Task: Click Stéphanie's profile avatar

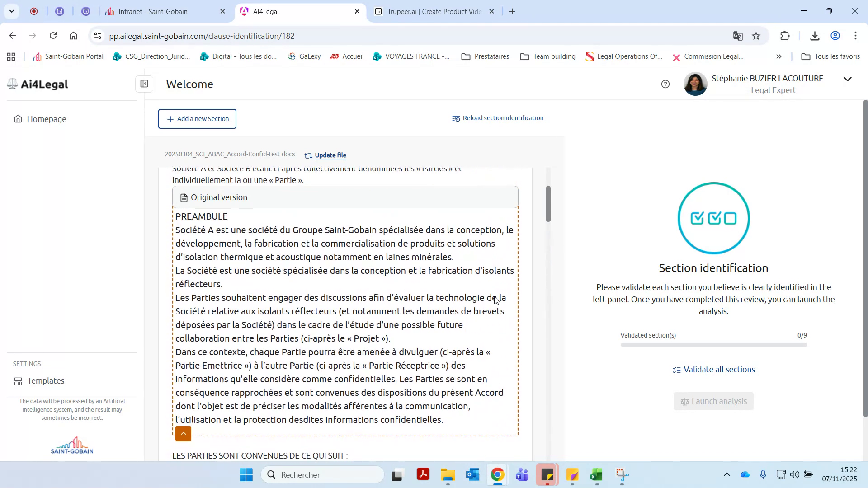Action: (x=695, y=84)
